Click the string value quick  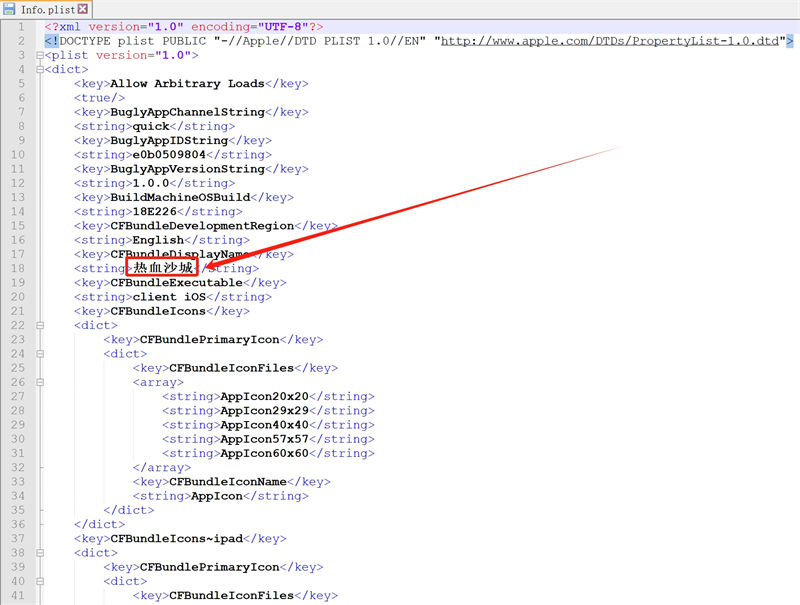(x=151, y=126)
